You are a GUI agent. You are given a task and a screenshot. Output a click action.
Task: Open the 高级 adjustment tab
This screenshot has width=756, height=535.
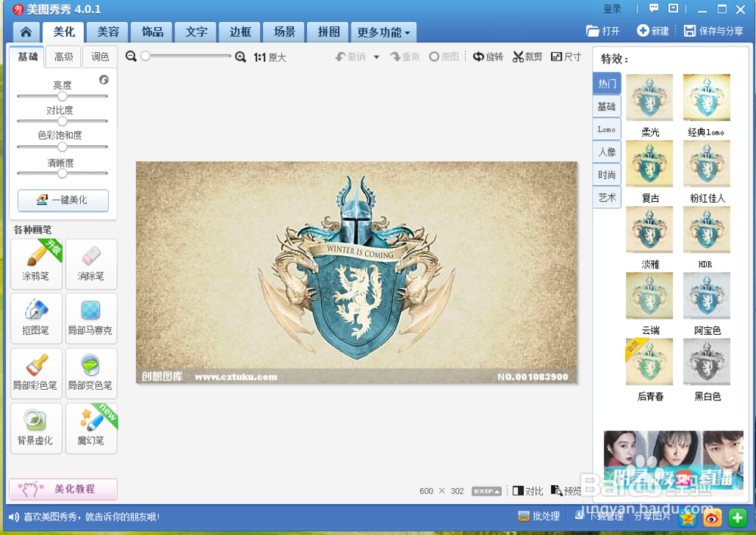pyautogui.click(x=64, y=57)
